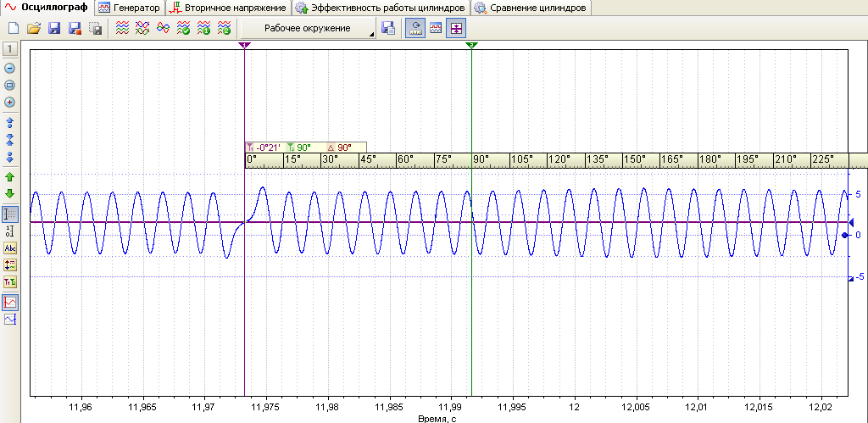Click the 120° label on the angle ruler
Image resolution: width=868 pixels, height=423 pixels.
[559, 159]
